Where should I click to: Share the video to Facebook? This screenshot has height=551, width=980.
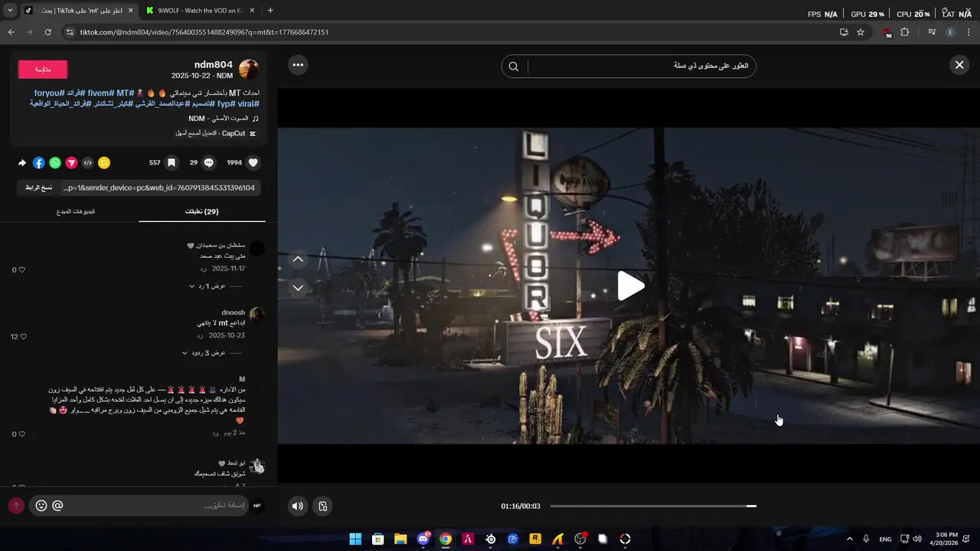click(x=38, y=163)
